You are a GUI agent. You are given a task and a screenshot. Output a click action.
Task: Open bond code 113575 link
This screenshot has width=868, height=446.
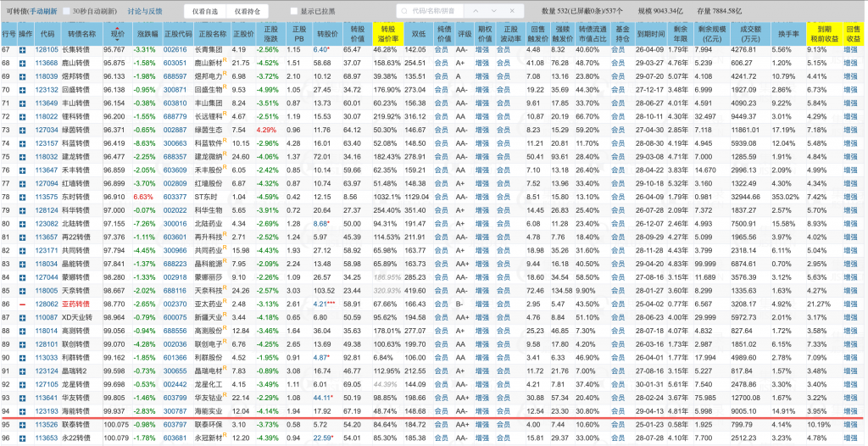(47, 196)
